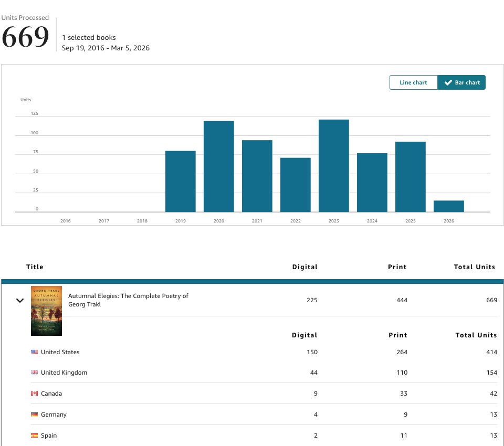
Task: Click Canada total units 42
Action: coord(493,394)
